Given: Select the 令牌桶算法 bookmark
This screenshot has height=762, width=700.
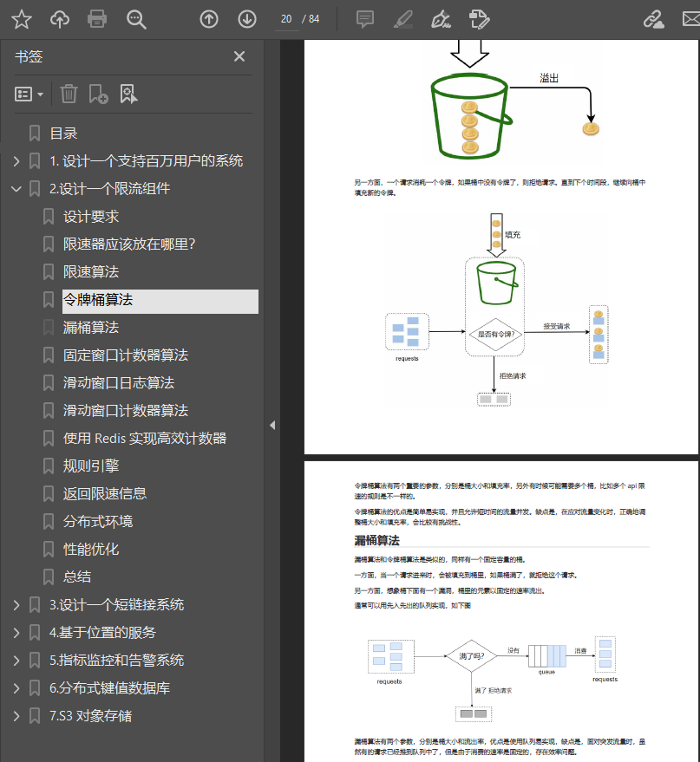Looking at the screenshot, I should coord(160,302).
